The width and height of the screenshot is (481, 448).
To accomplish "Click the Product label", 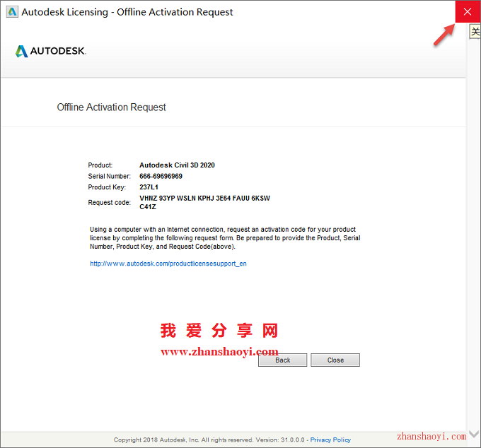I will (x=100, y=165).
